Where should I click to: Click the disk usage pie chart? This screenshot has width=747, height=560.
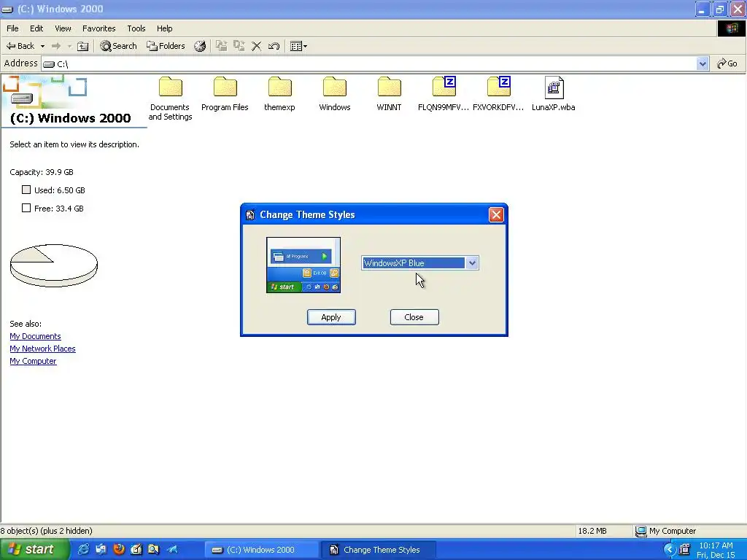click(54, 265)
